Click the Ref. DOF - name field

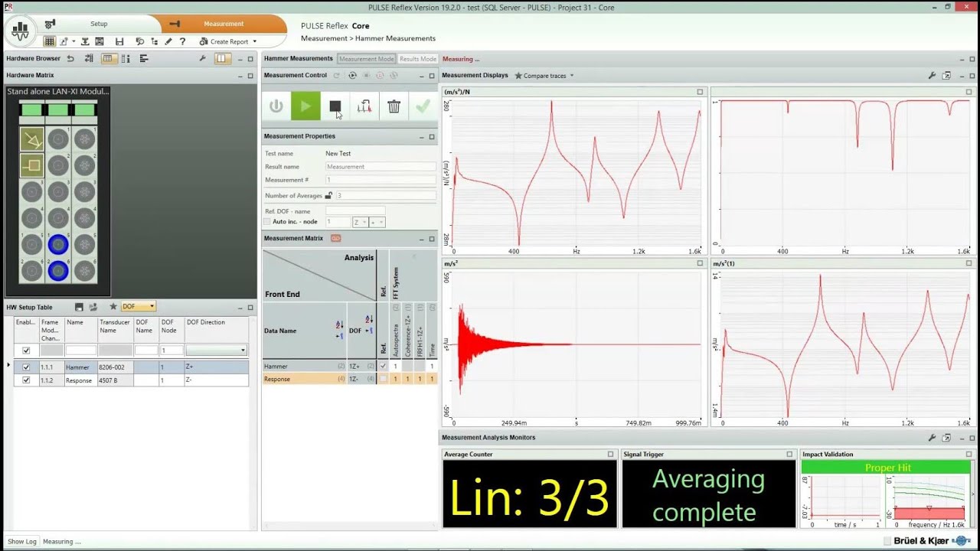355,210
